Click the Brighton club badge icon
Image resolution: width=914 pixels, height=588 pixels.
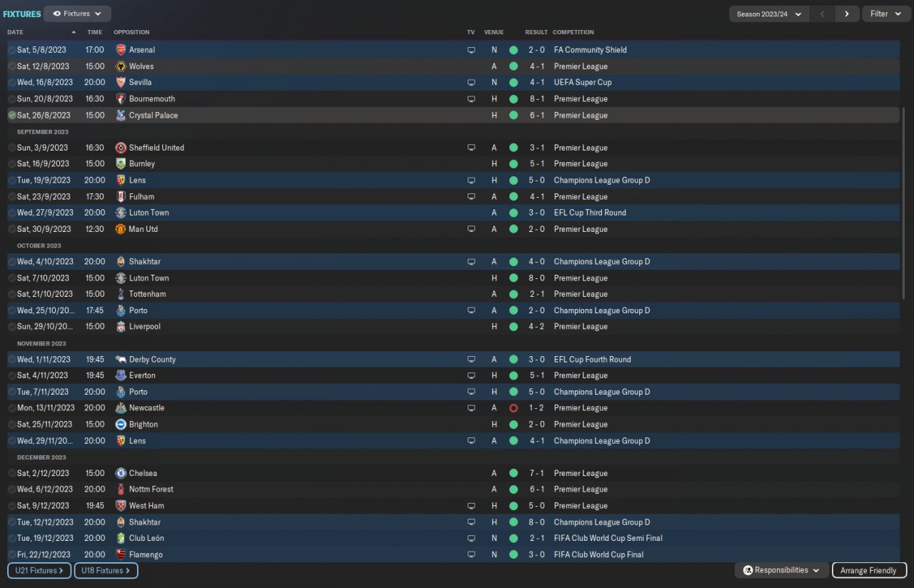tap(121, 425)
